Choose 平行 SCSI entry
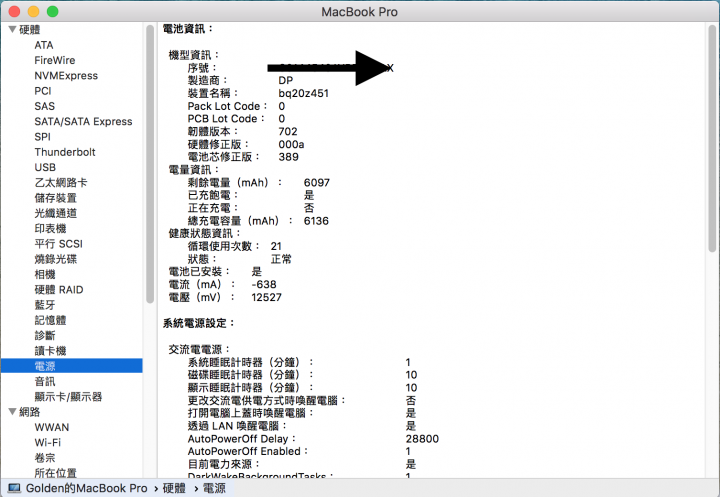Viewport: 720px width, 497px height. [x=58, y=243]
